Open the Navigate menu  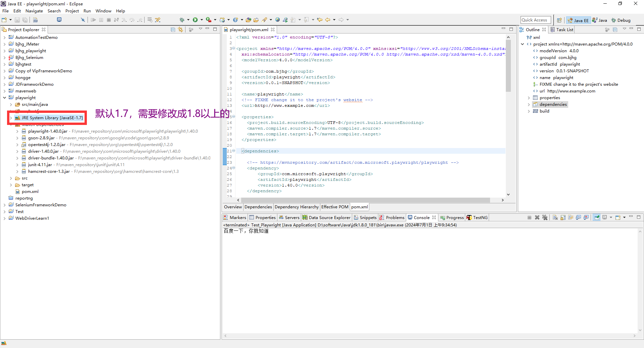(x=34, y=11)
